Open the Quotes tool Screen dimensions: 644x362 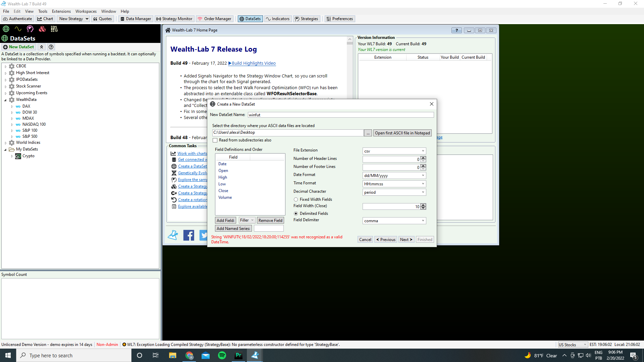pyautogui.click(x=103, y=19)
